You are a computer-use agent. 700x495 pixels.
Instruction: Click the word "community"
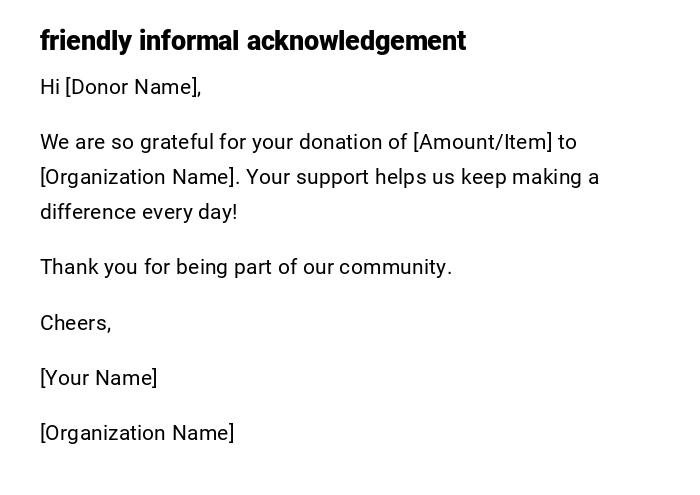point(394,267)
